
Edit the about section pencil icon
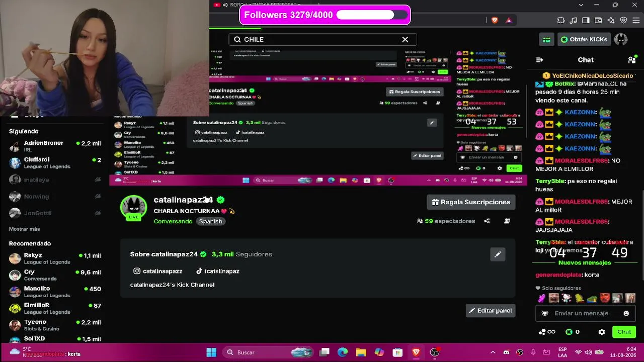click(498, 254)
